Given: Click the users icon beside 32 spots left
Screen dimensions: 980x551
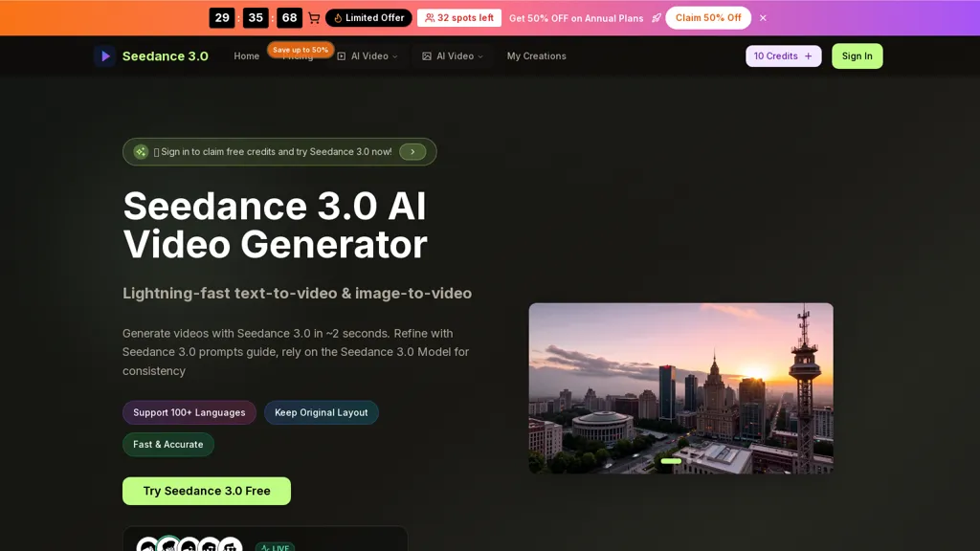Looking at the screenshot, I should tap(430, 18).
